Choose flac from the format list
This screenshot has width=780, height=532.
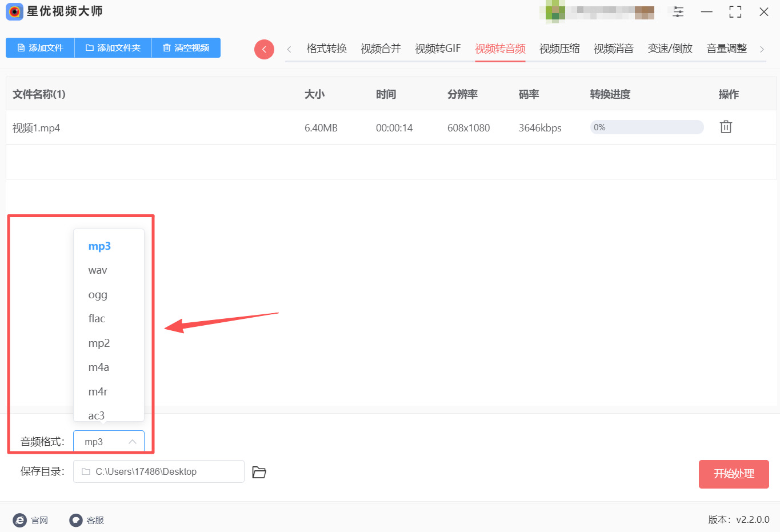coord(109,319)
